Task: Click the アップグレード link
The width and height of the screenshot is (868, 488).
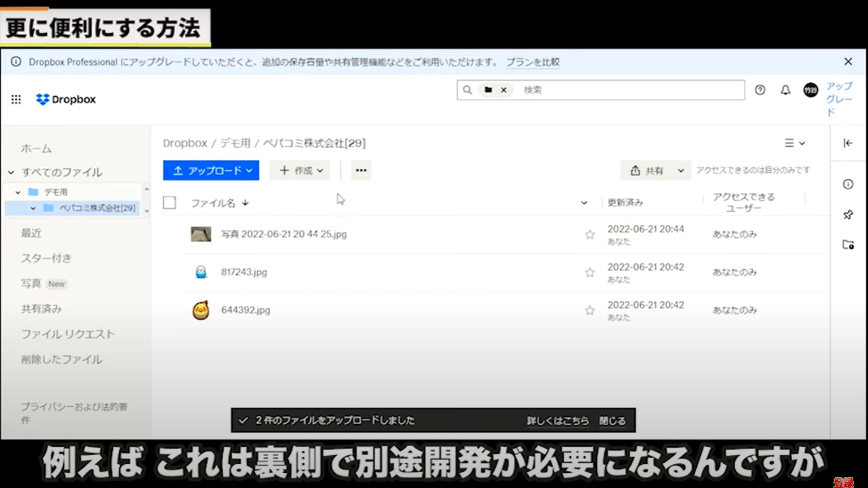Action: 839,99
